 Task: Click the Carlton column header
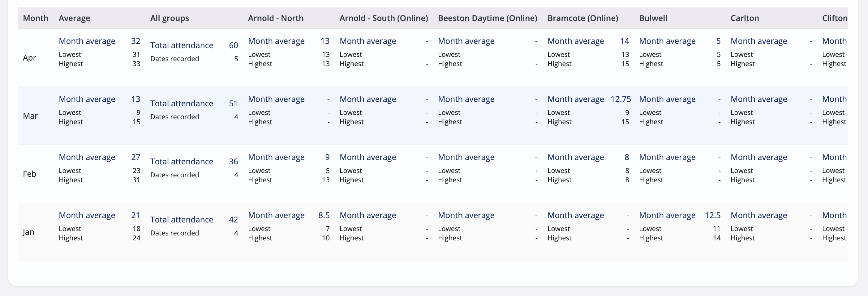(x=745, y=18)
